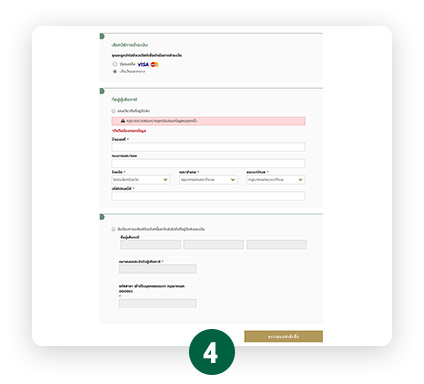Click the warning icon in the red alert bar
424x384 pixels.
pyautogui.click(x=123, y=121)
